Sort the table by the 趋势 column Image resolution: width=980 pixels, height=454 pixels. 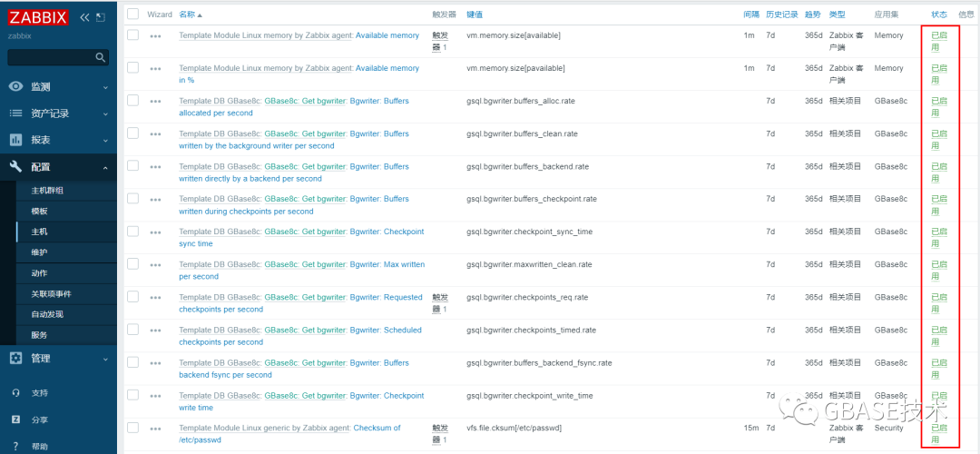click(x=812, y=15)
